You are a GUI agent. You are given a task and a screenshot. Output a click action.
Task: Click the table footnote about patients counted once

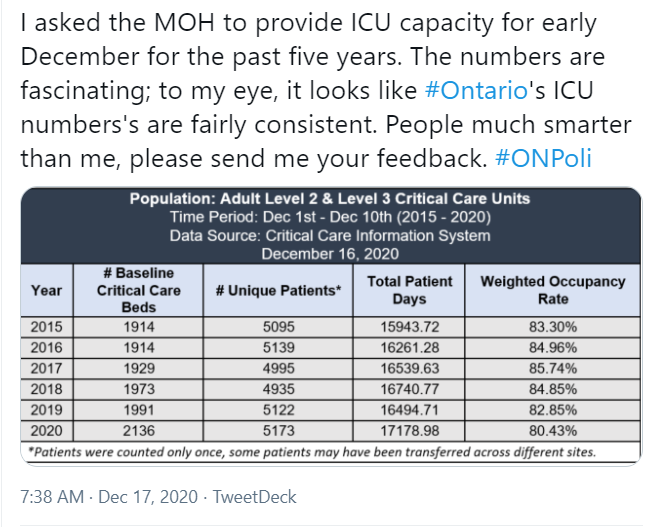(310, 452)
